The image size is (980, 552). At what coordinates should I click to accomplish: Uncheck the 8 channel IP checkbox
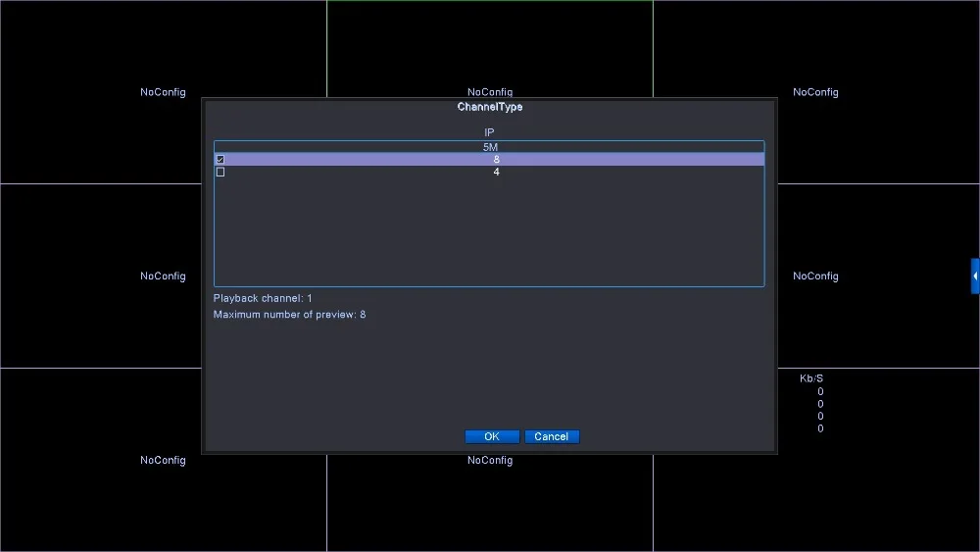[x=220, y=160]
